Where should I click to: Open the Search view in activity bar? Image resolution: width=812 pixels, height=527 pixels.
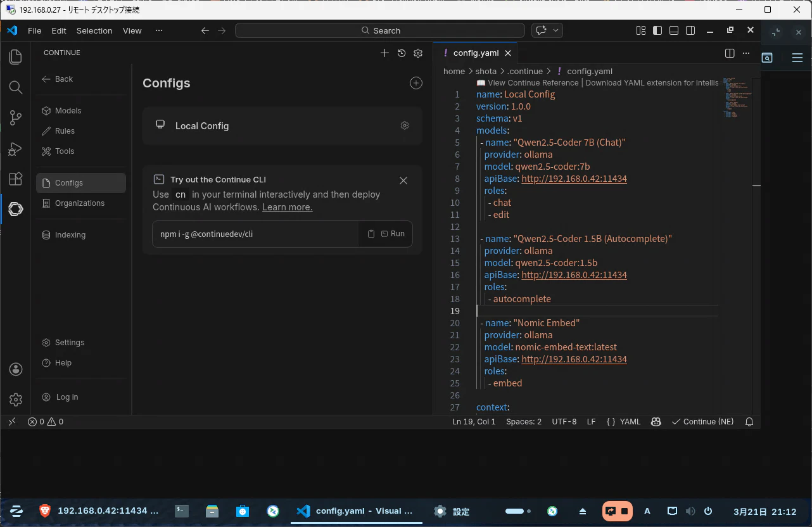pos(16,87)
